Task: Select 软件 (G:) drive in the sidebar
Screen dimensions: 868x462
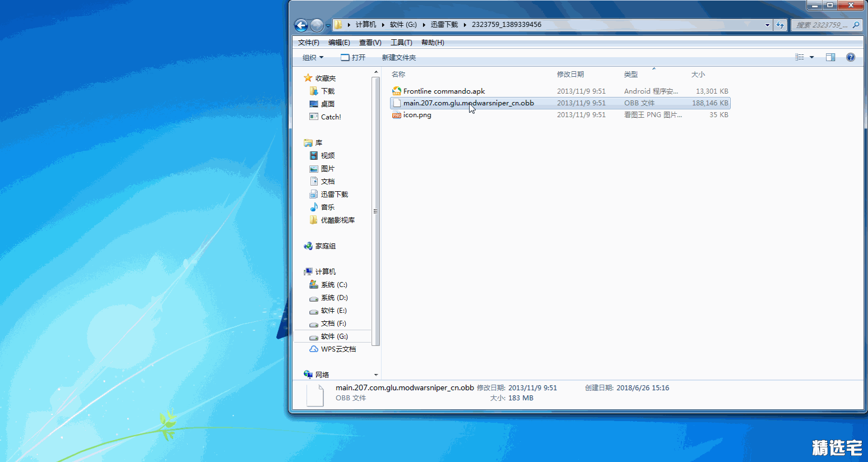Action: tap(335, 336)
